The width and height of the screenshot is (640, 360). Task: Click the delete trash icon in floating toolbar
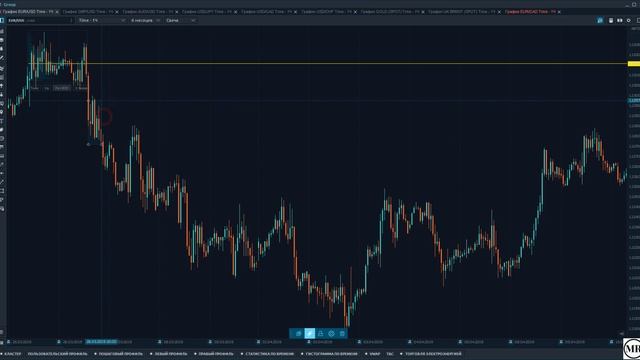pyautogui.click(x=342, y=333)
